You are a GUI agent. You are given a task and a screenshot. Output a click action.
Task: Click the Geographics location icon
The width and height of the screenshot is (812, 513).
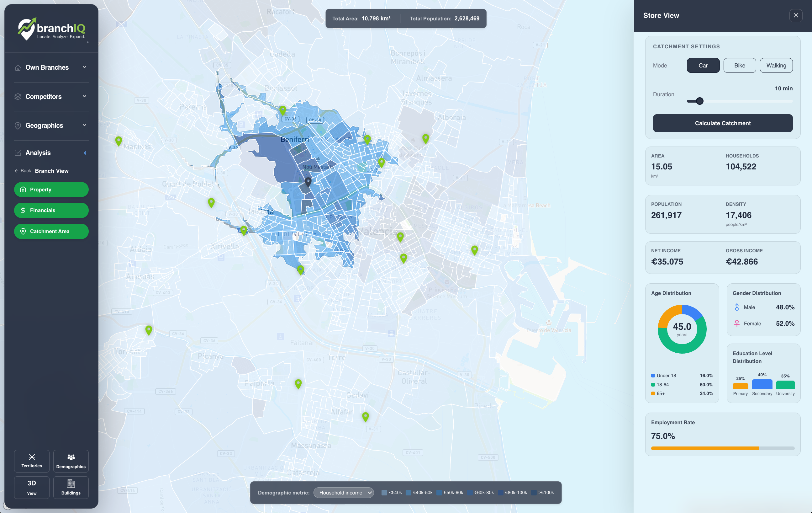pyautogui.click(x=18, y=125)
